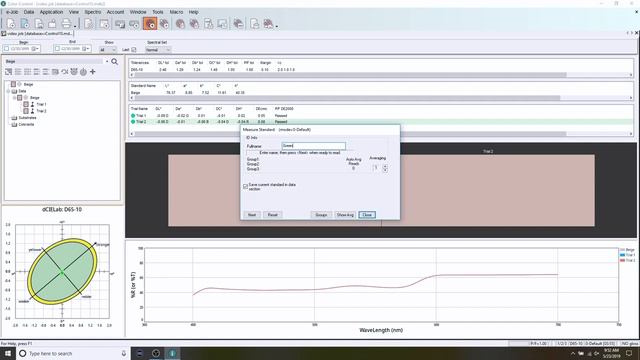Click the Trial 1 legend swatch in the spectral chart
640x360 pixels.
622,255
